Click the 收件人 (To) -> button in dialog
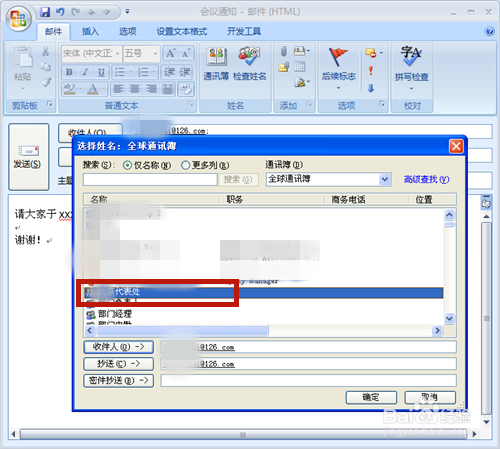 (119, 347)
